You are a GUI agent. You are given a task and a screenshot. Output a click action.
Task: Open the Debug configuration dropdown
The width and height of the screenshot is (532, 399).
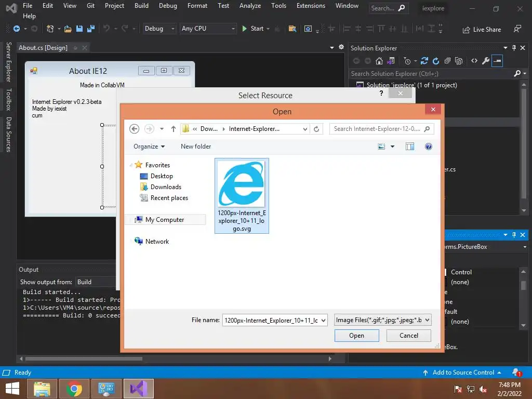(x=159, y=29)
